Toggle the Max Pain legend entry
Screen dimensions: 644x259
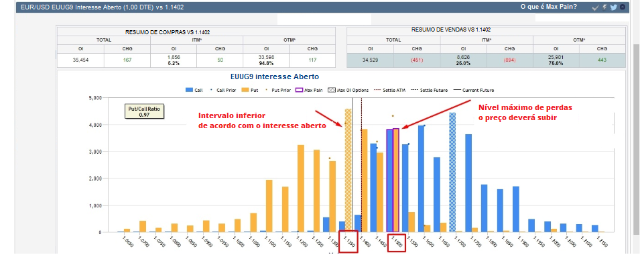pos(309,90)
